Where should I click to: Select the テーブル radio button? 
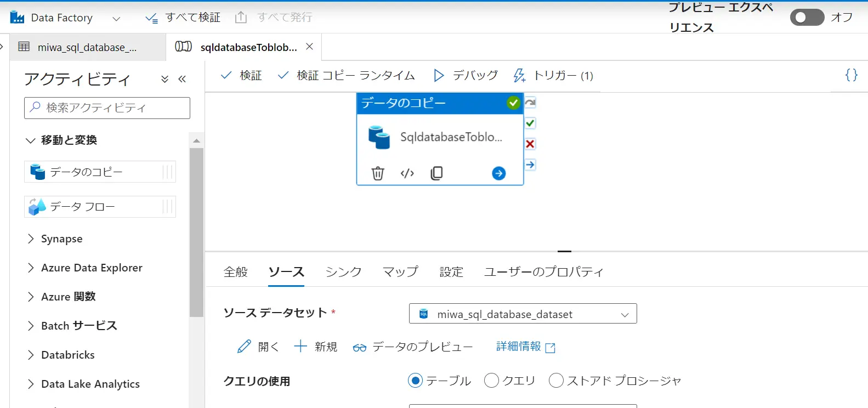click(x=416, y=381)
